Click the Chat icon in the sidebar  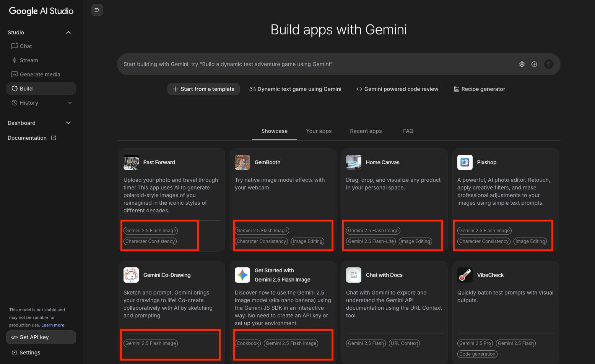coord(15,46)
